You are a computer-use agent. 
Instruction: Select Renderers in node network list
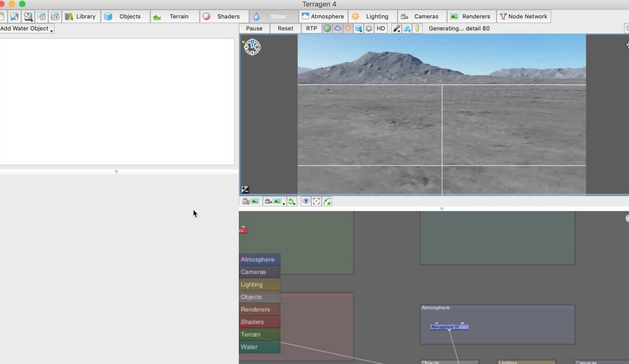[x=260, y=309]
